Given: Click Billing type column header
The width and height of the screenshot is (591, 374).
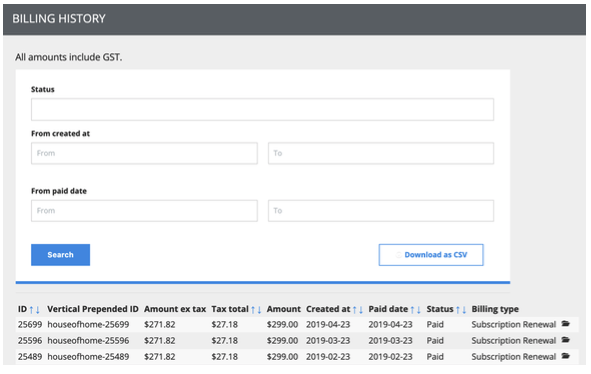Looking at the screenshot, I should (x=495, y=309).
